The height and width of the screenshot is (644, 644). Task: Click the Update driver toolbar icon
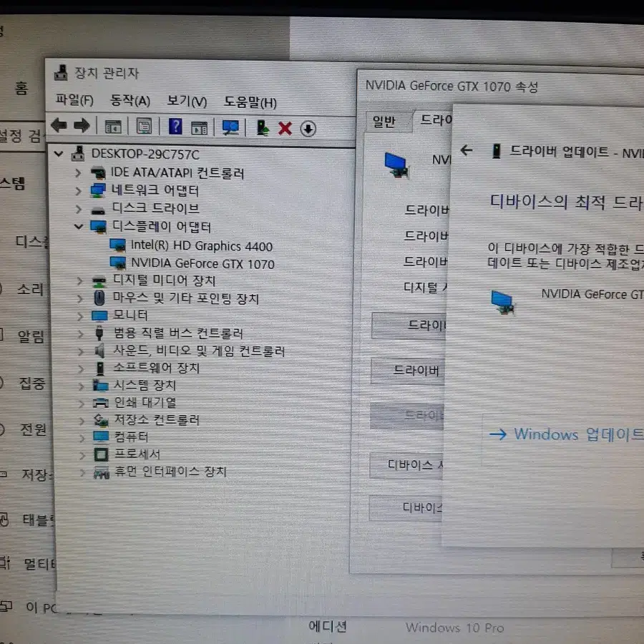point(262,128)
